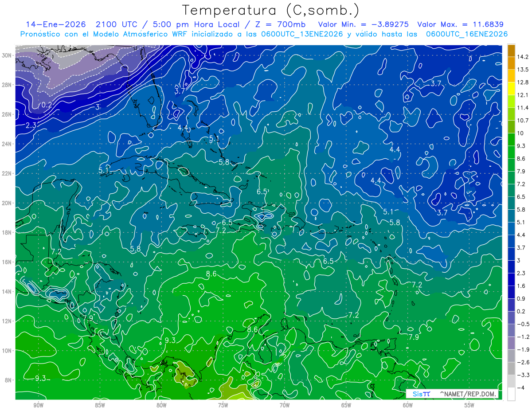The image size is (532, 411).
Task: Click the 28N latitude axis label
Action: (x=7, y=85)
